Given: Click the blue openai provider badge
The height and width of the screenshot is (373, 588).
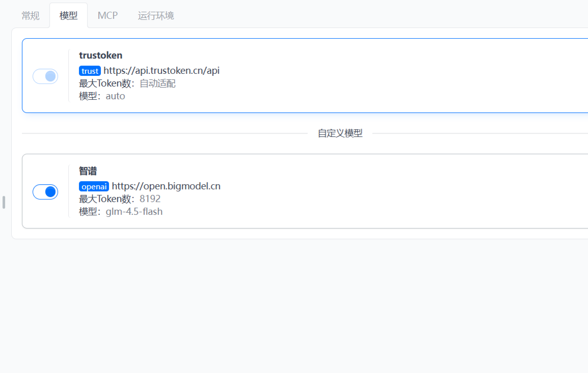Looking at the screenshot, I should (x=94, y=186).
